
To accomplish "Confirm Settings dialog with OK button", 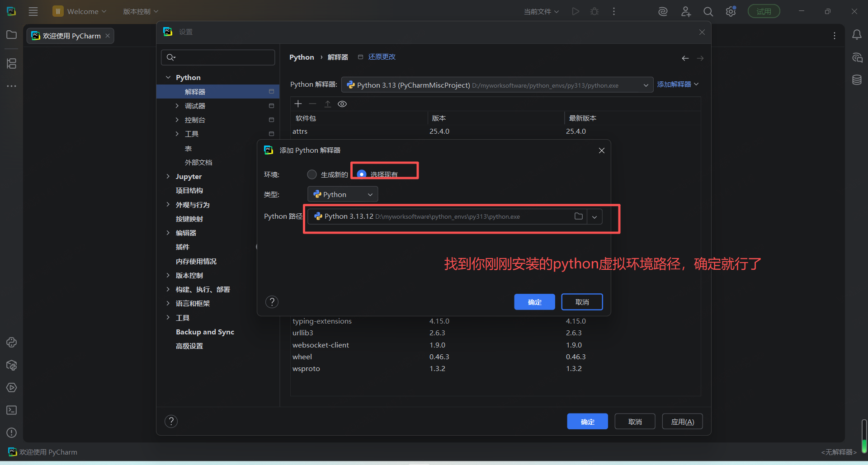I will pos(587,422).
